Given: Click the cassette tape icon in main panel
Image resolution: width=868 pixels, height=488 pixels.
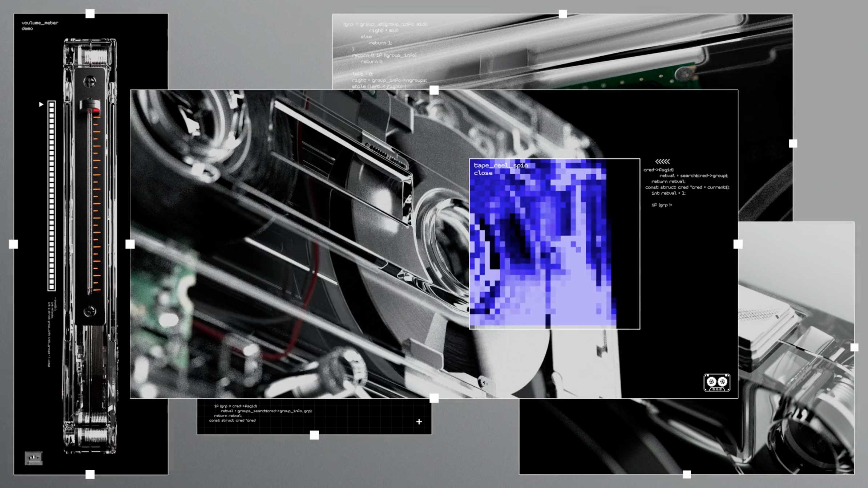Looking at the screenshot, I should pyautogui.click(x=716, y=382).
